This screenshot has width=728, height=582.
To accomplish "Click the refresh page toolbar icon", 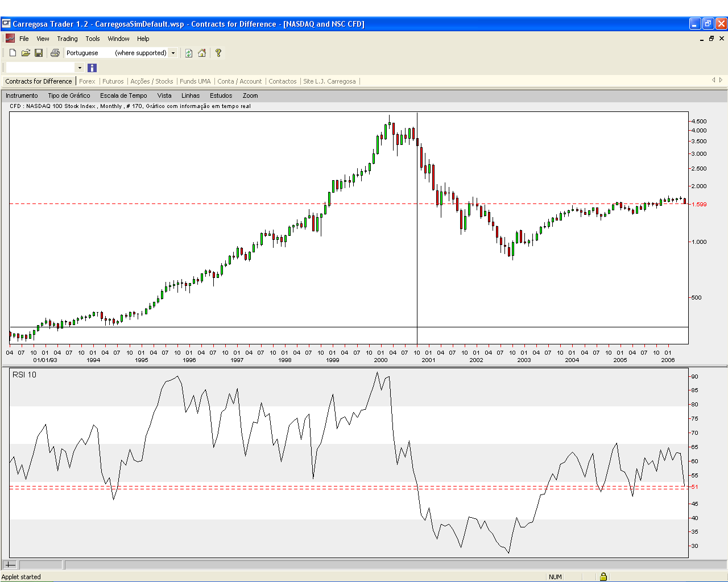I will tap(189, 53).
